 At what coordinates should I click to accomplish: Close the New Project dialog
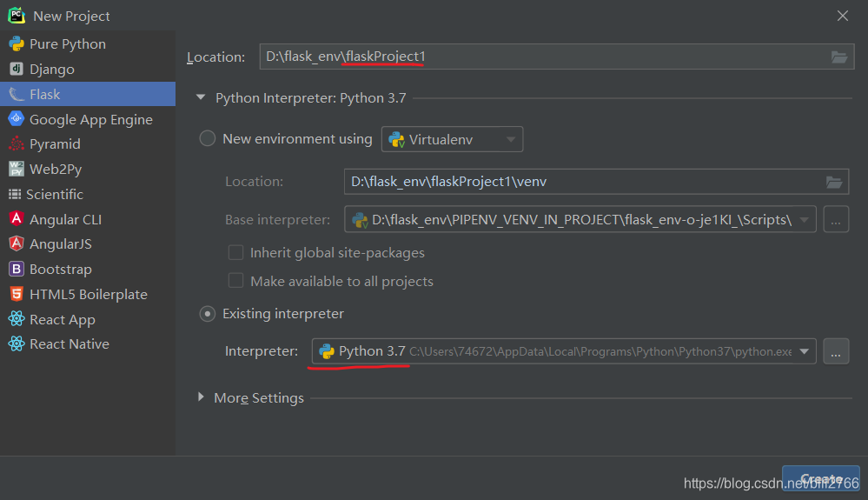coord(843,16)
